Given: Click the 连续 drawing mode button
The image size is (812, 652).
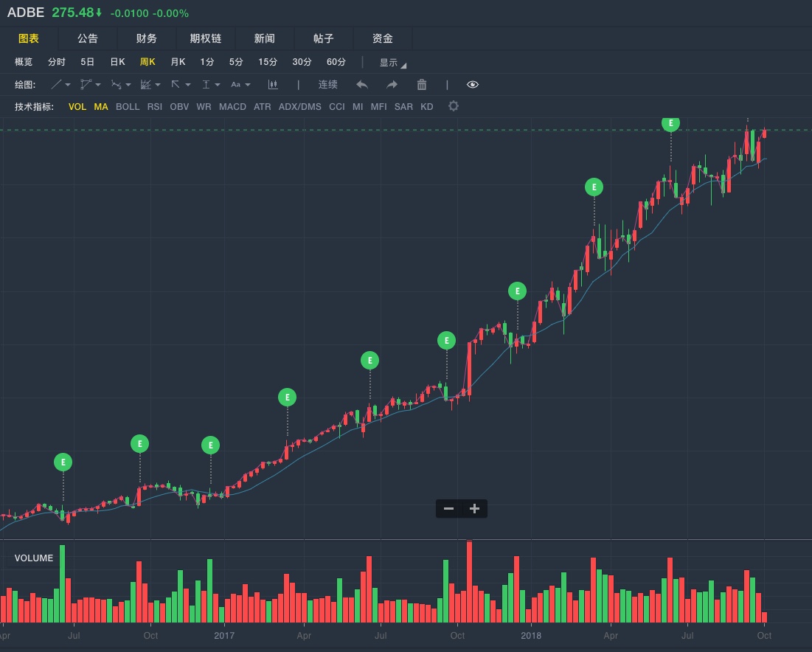Looking at the screenshot, I should point(328,85).
